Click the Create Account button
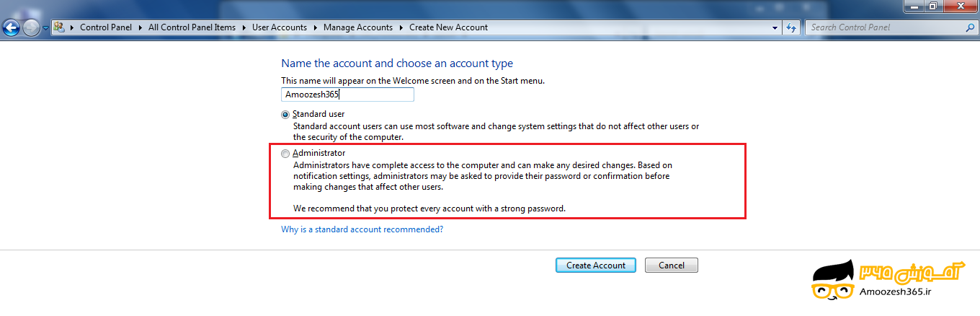The width and height of the screenshot is (980, 316). pos(596,265)
